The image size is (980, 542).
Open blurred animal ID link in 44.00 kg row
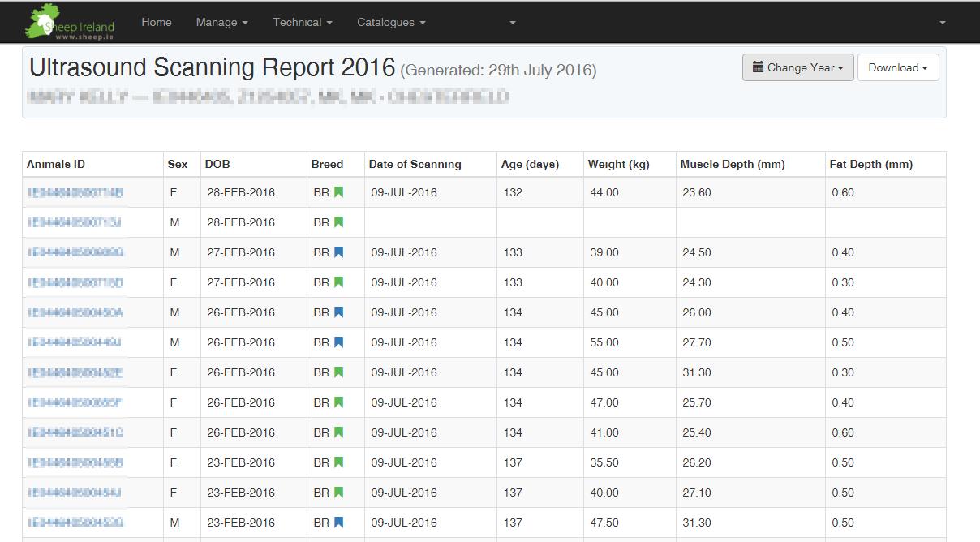tap(75, 192)
